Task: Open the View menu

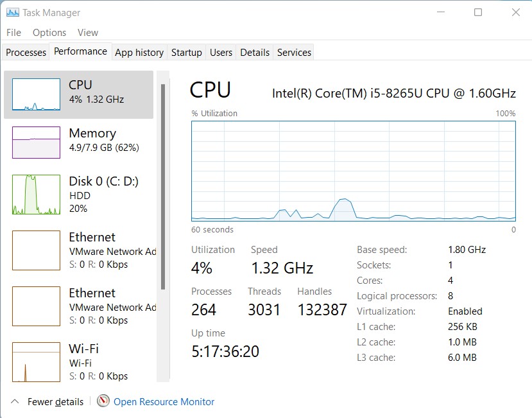Action: point(88,32)
